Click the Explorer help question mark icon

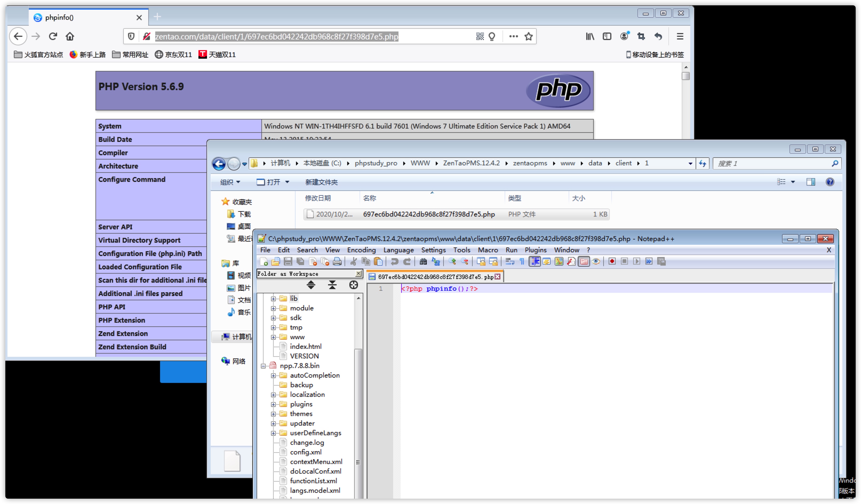(830, 182)
